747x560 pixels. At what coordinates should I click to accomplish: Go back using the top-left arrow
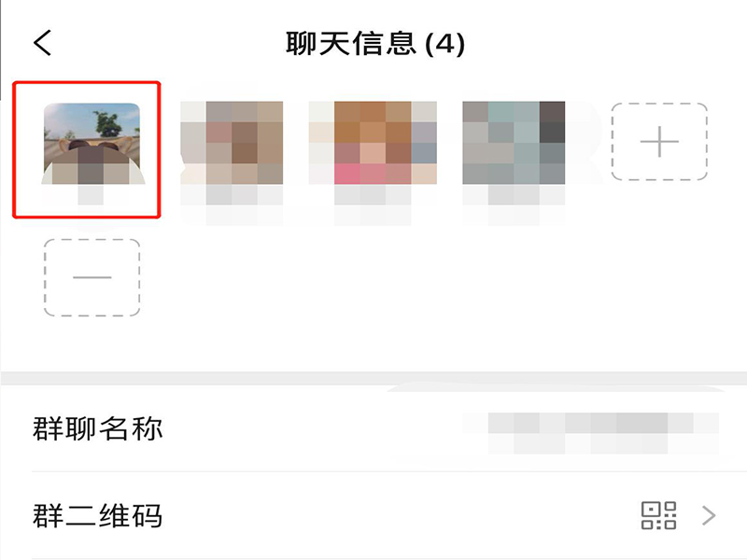point(42,43)
